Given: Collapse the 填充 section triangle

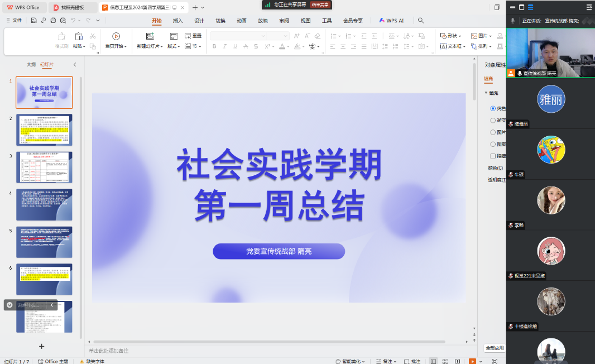Looking at the screenshot, I should [486, 93].
